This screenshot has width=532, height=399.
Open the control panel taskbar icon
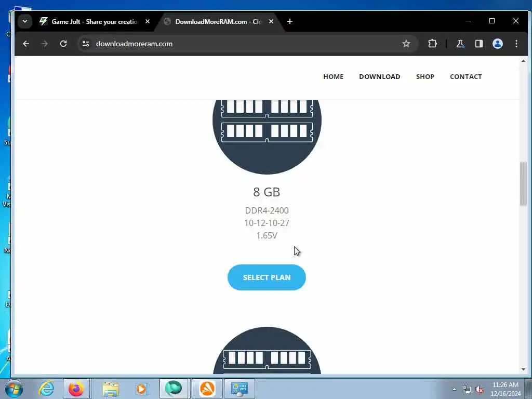(239, 389)
